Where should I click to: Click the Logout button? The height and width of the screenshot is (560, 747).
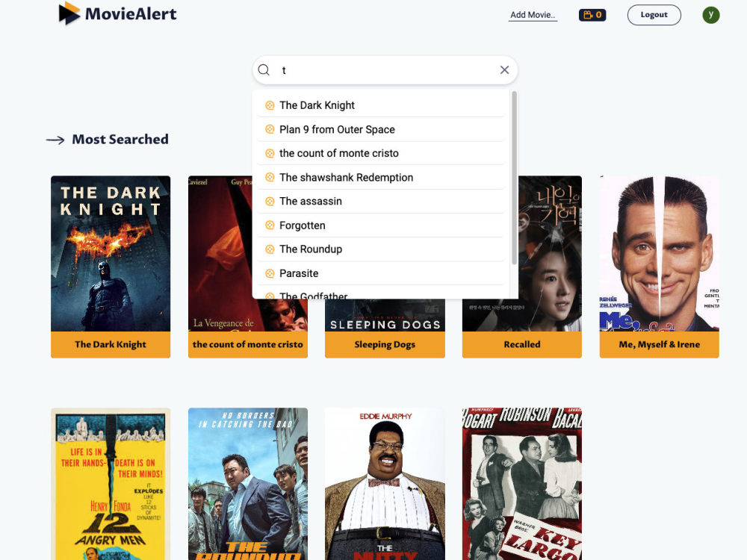[x=654, y=15]
